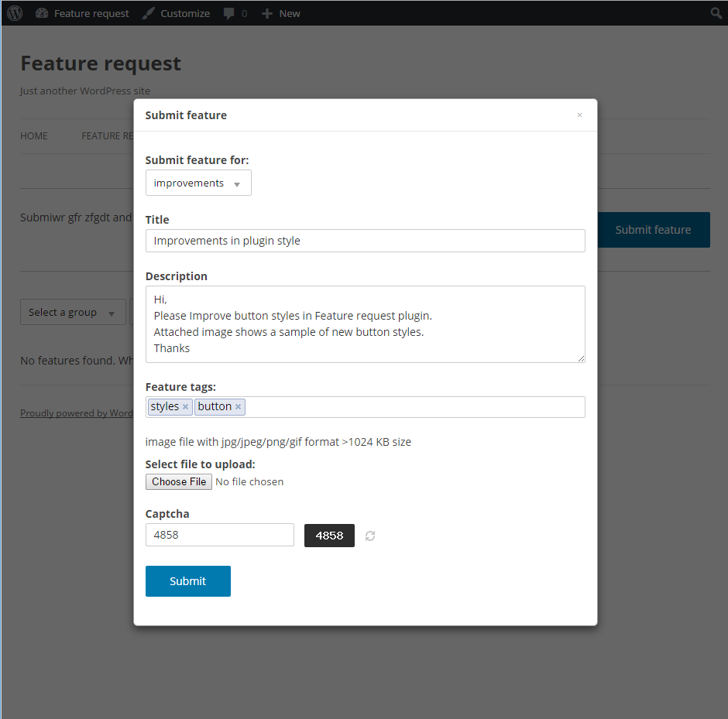This screenshot has height=719, width=728.
Task: Click the Title input field
Action: (x=365, y=241)
